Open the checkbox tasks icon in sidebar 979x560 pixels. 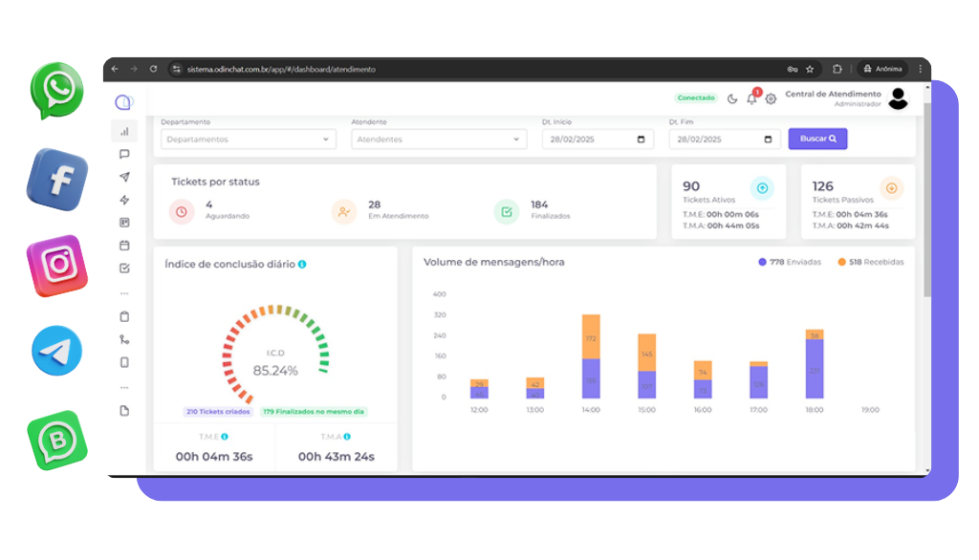125,269
